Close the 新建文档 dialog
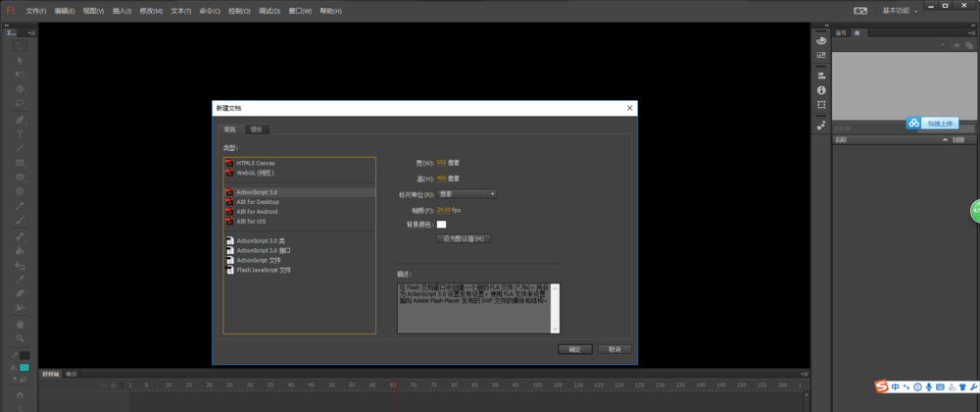Viewport: 980px width, 412px height. point(630,108)
